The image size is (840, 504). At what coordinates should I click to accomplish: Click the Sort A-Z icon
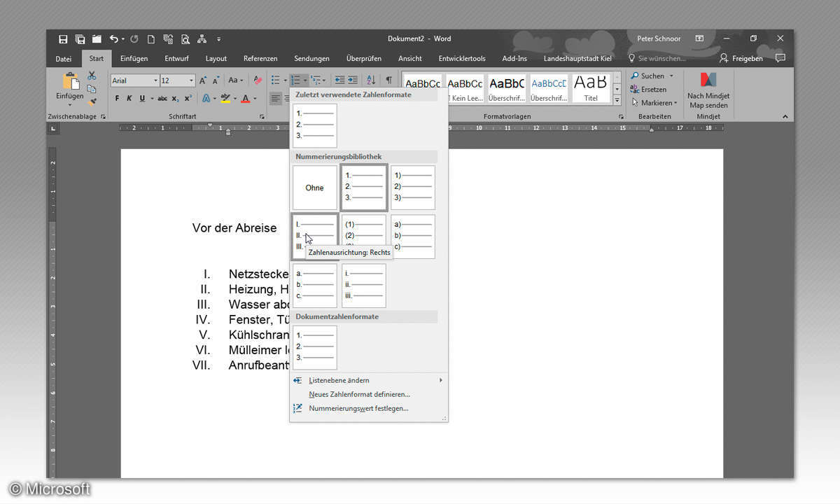click(372, 80)
